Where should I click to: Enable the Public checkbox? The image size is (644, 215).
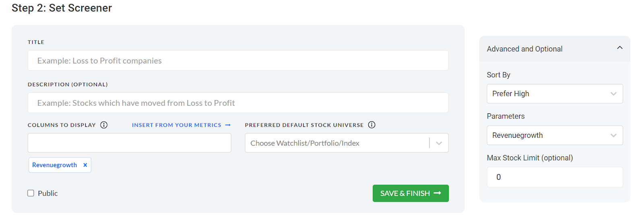coord(31,193)
